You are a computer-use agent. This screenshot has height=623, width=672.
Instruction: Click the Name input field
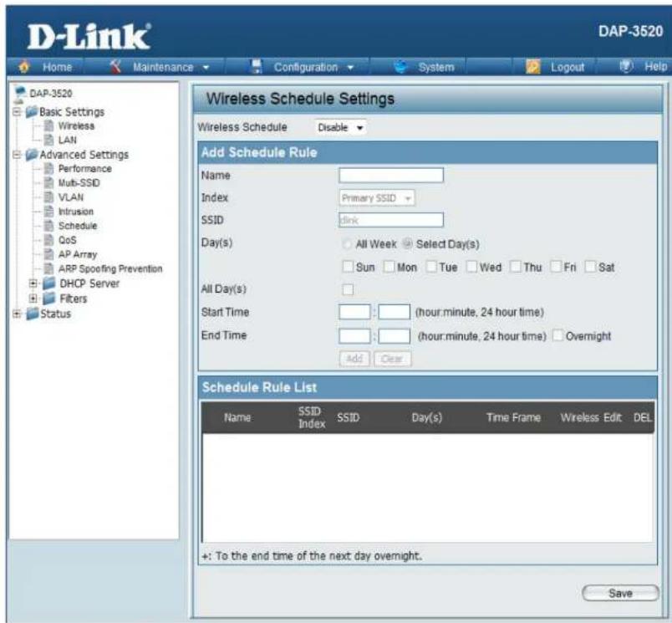(391, 175)
